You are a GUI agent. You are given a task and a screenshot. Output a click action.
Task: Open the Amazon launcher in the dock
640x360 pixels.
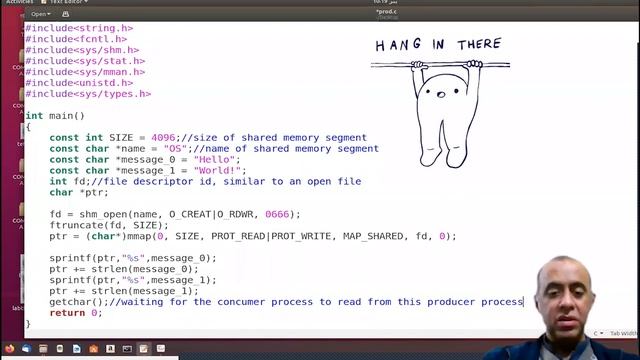(x=110, y=349)
